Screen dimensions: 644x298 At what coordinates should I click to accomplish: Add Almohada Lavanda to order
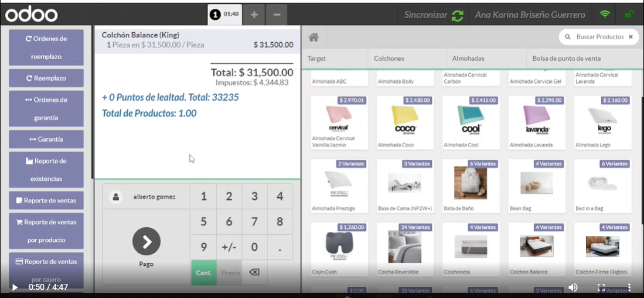(537, 122)
